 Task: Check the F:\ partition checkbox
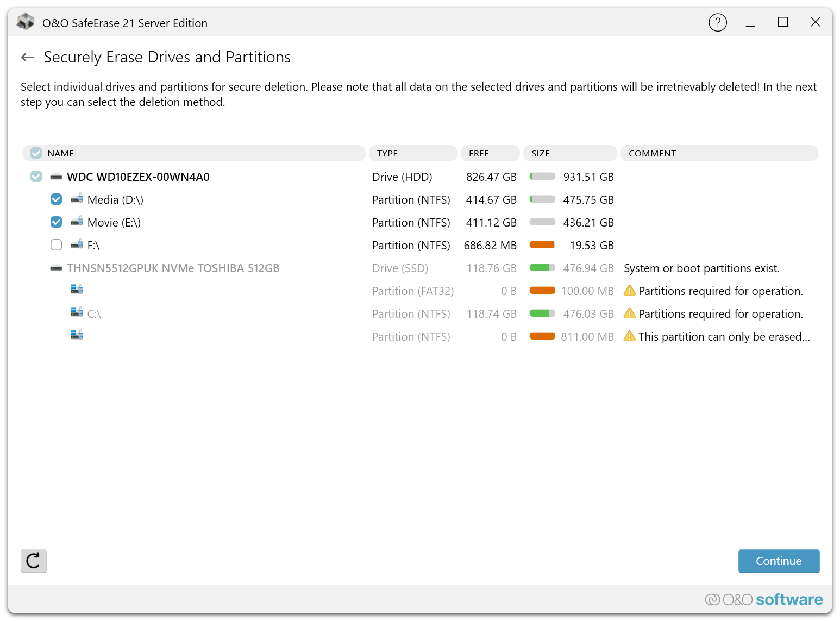(56, 245)
